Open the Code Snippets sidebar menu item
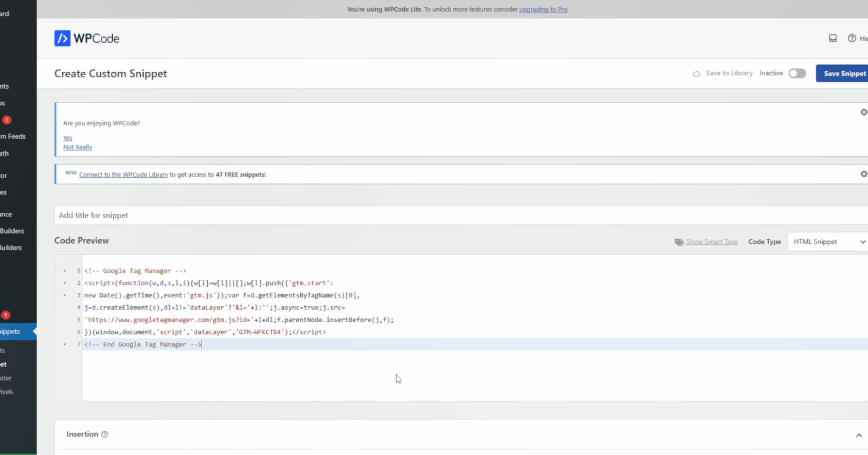 pos(18,331)
